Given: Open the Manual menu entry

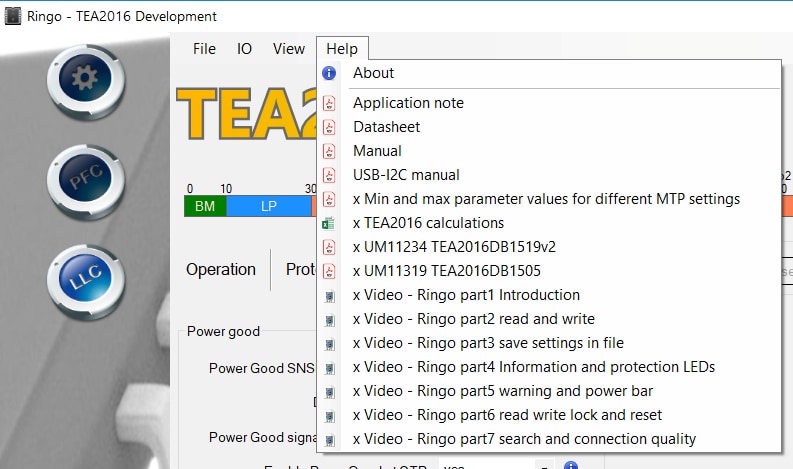Looking at the screenshot, I should tap(377, 151).
